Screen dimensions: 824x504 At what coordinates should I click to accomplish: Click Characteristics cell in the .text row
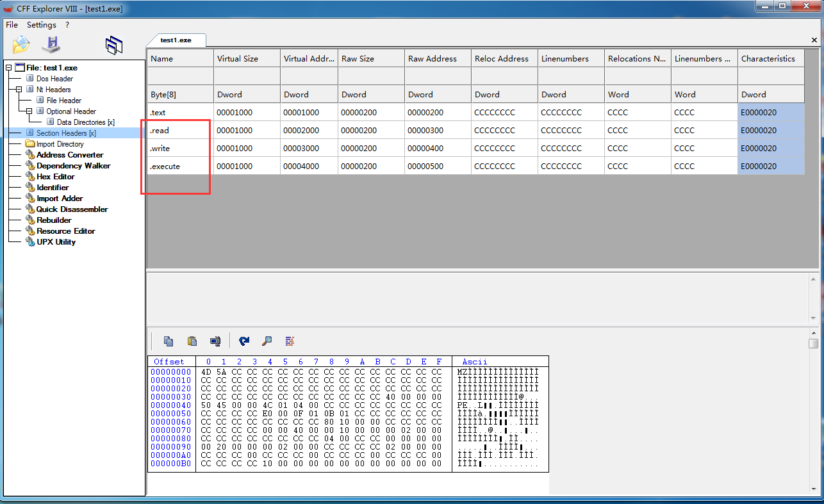[771, 112]
